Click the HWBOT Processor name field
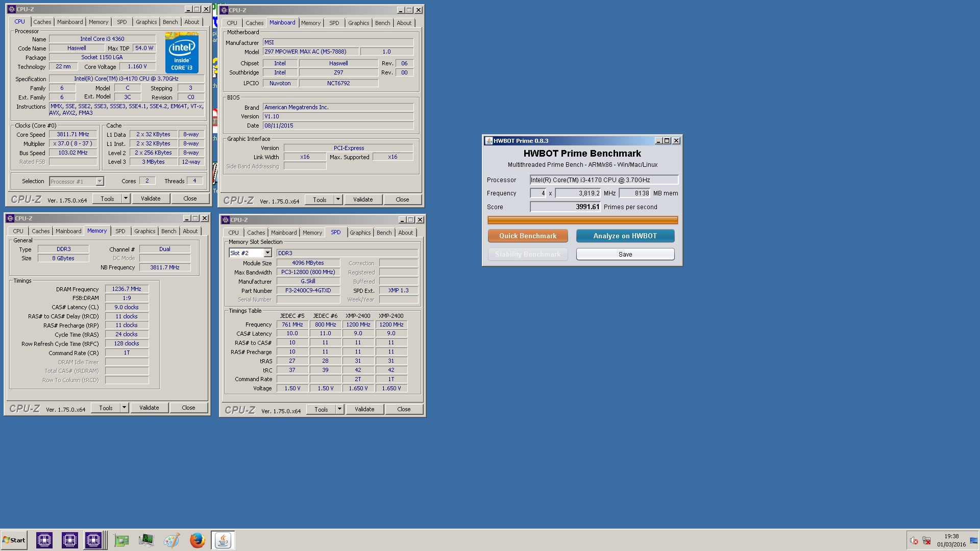Screen dimensions: 980x551 tap(604, 180)
